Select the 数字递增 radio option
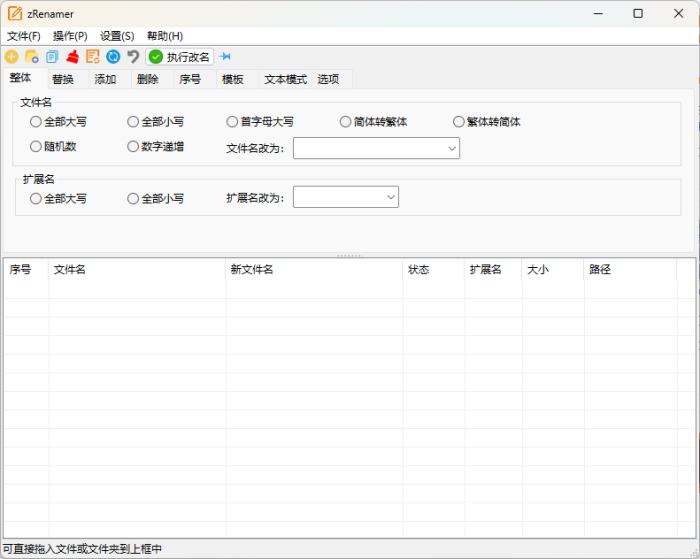Image resolution: width=700 pixels, height=559 pixels. (x=156, y=146)
